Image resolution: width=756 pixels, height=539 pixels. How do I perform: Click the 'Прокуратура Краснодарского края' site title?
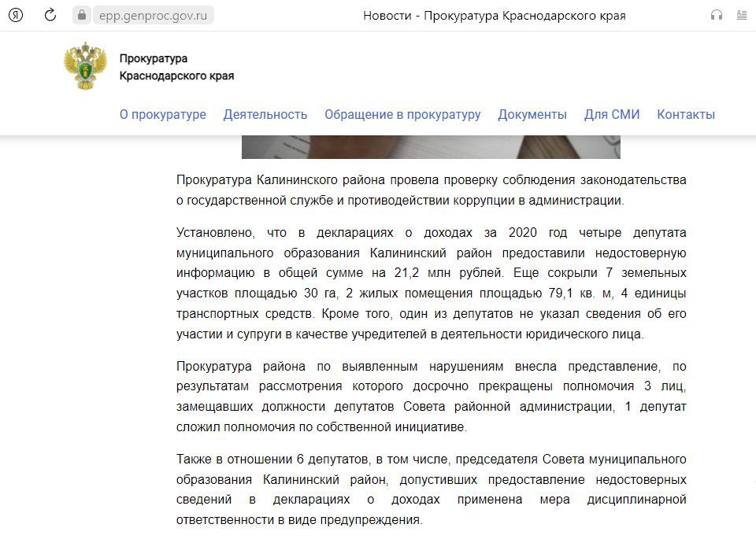[176, 68]
